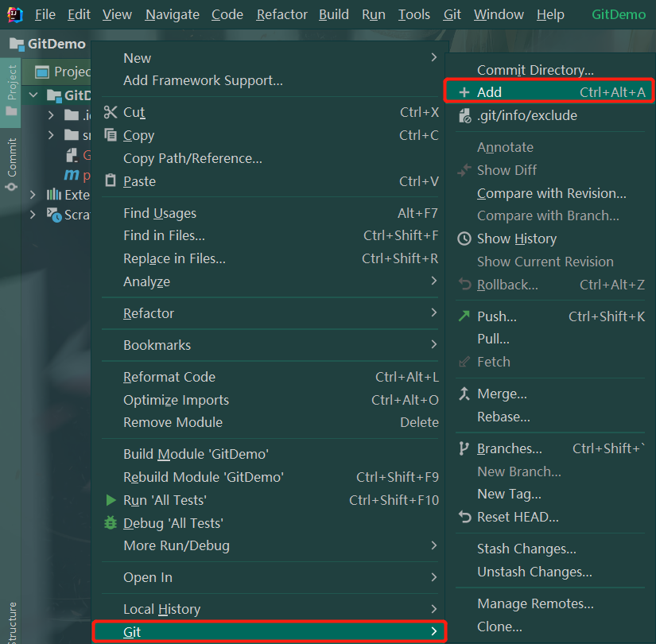This screenshot has width=656, height=644.
Task: Select the Git entry in context menu
Action: coord(270,631)
